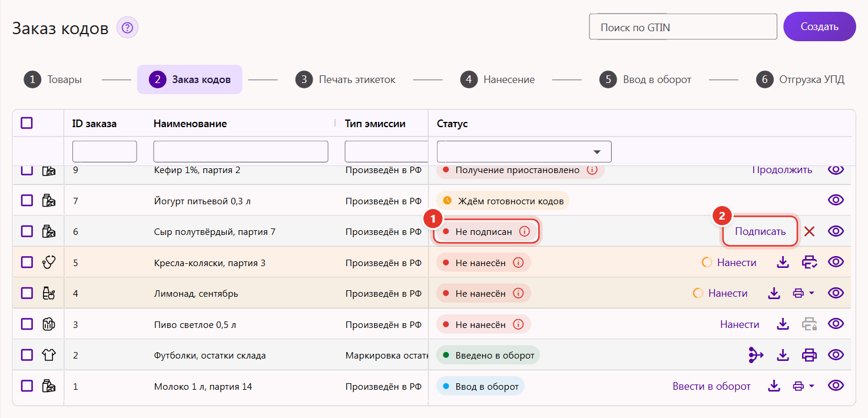
Task: Expand the print dropdown in the Лимонад row
Action: point(811,293)
